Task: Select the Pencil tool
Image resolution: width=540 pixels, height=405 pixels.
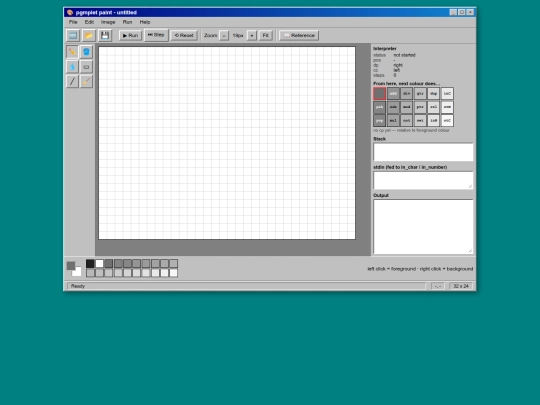Action: pos(72,52)
